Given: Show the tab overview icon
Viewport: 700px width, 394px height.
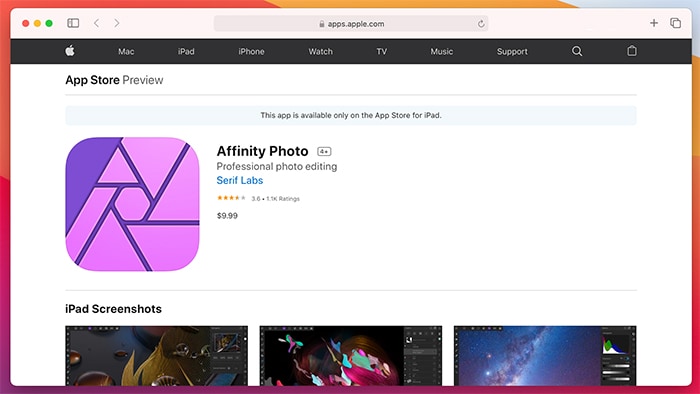Looking at the screenshot, I should point(675,23).
